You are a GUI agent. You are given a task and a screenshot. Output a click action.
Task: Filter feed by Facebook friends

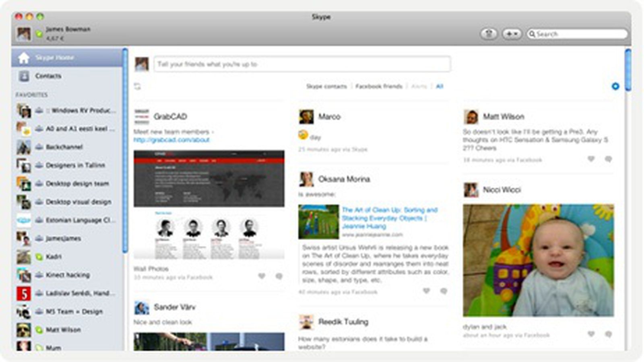pyautogui.click(x=378, y=86)
